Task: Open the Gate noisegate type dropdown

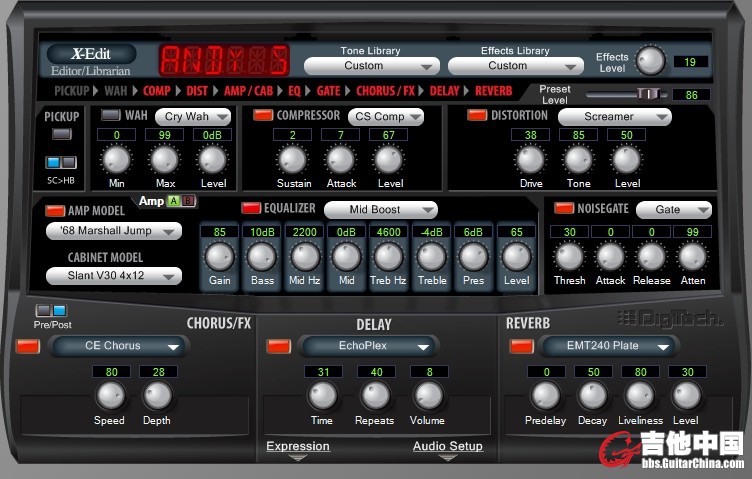Action: [x=674, y=210]
